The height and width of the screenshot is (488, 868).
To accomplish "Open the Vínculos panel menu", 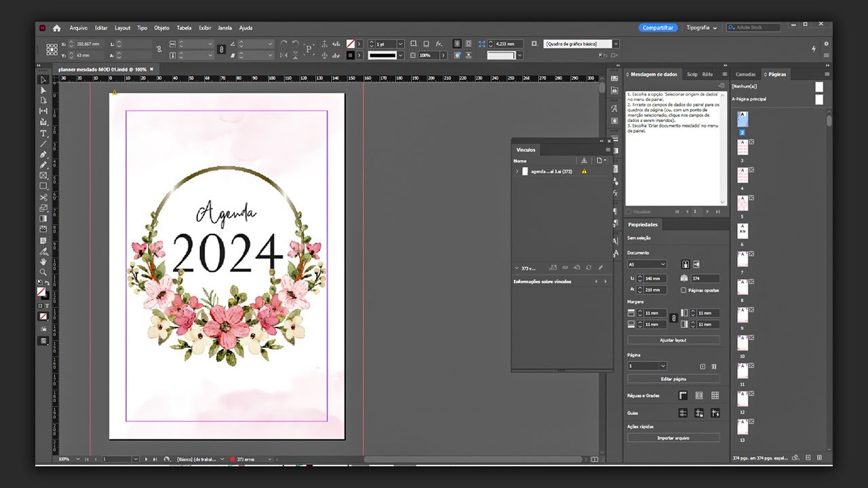I will pyautogui.click(x=608, y=150).
